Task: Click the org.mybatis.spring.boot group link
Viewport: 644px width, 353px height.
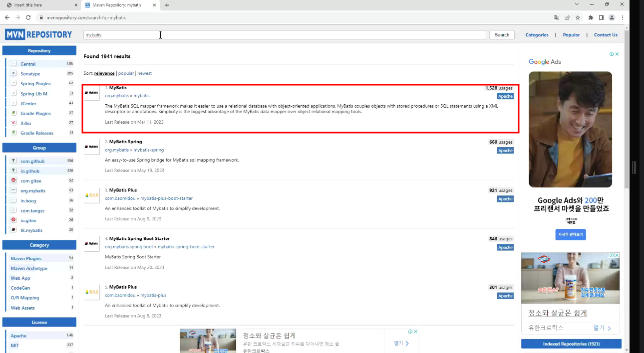Action: coord(129,247)
